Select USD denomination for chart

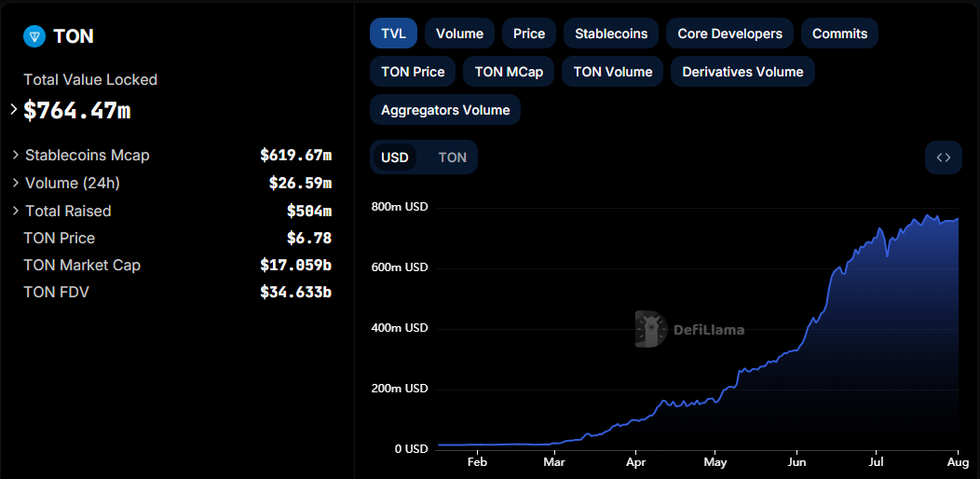tap(395, 157)
